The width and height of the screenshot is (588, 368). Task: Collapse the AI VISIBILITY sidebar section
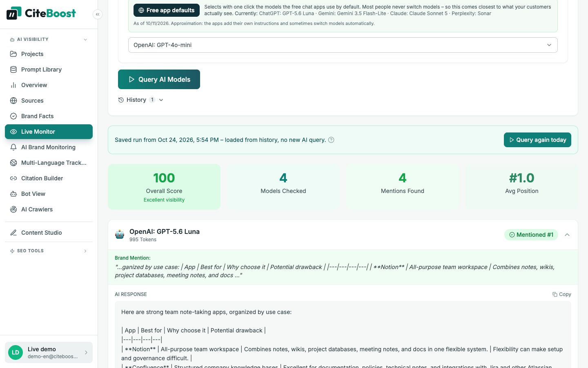[x=85, y=40]
